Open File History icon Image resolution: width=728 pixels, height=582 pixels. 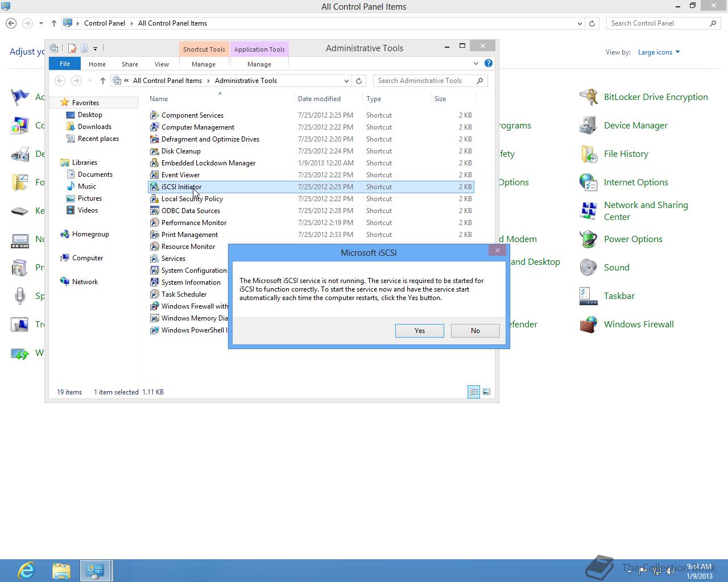588,154
